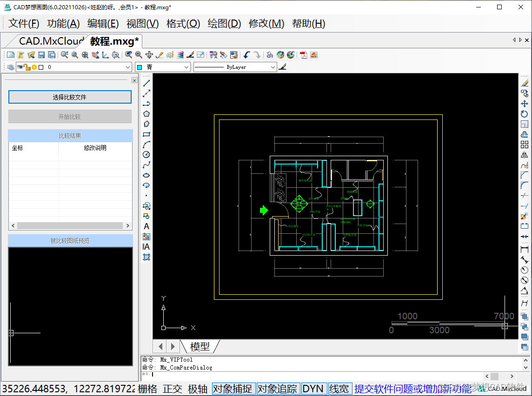532x396 pixels.
Task: Select the Rectangle drawing tool
Action: coord(146,134)
